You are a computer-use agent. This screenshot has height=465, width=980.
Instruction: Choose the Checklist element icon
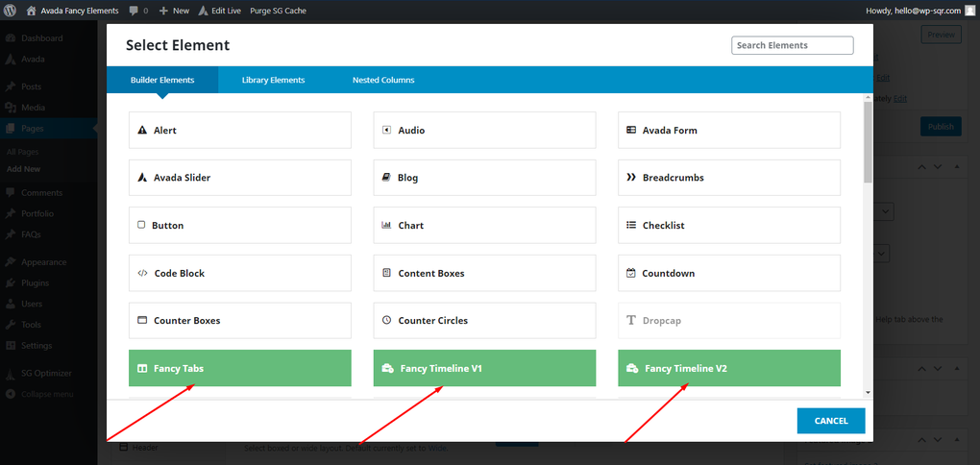pos(631,225)
